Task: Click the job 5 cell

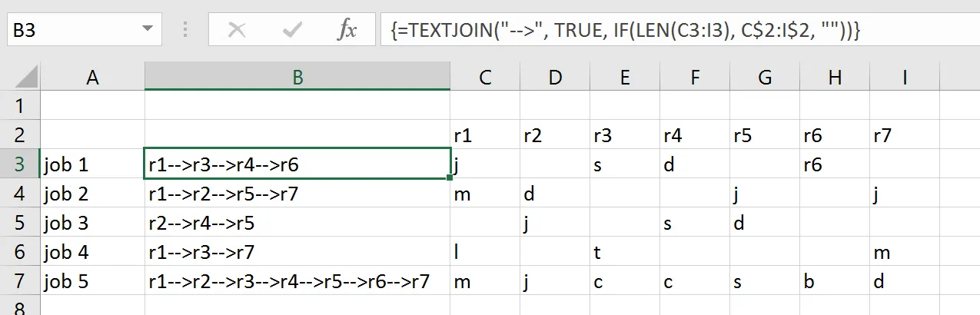Action: coord(92,281)
